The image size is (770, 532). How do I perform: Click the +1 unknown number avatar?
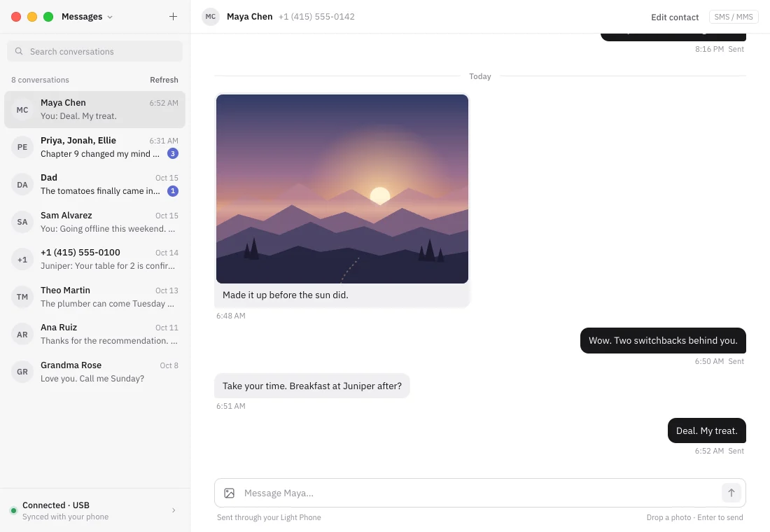tap(22, 260)
